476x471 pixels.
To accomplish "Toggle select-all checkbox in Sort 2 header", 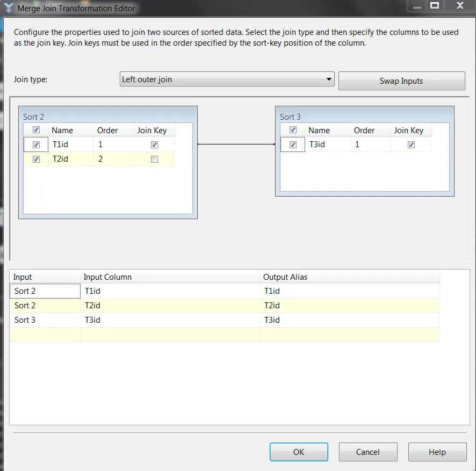I will (x=36, y=130).
